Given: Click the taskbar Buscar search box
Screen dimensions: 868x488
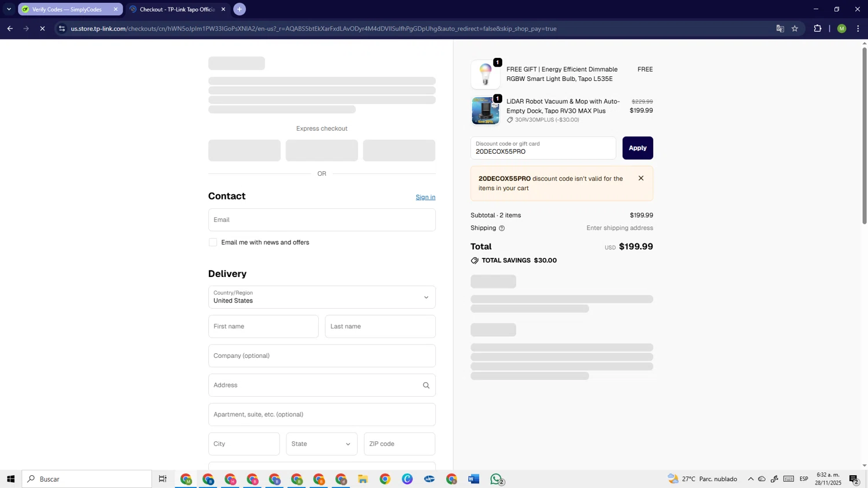Looking at the screenshot, I should click(x=87, y=479).
